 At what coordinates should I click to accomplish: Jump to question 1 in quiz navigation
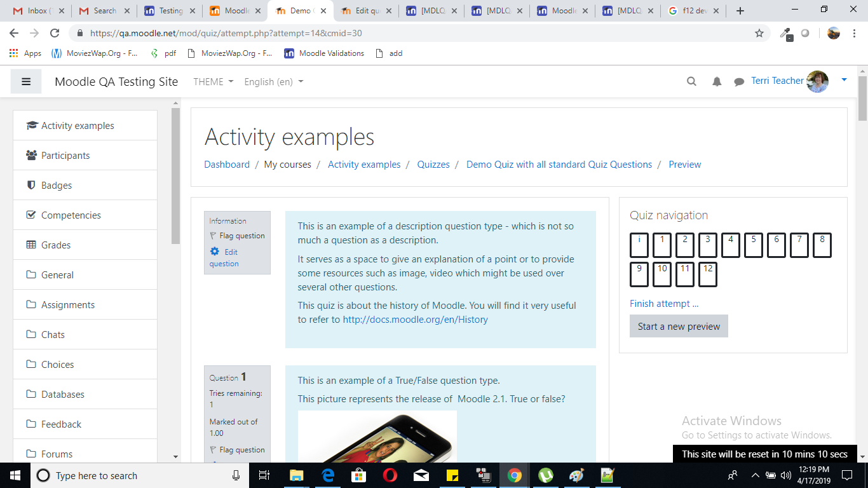[x=662, y=245]
